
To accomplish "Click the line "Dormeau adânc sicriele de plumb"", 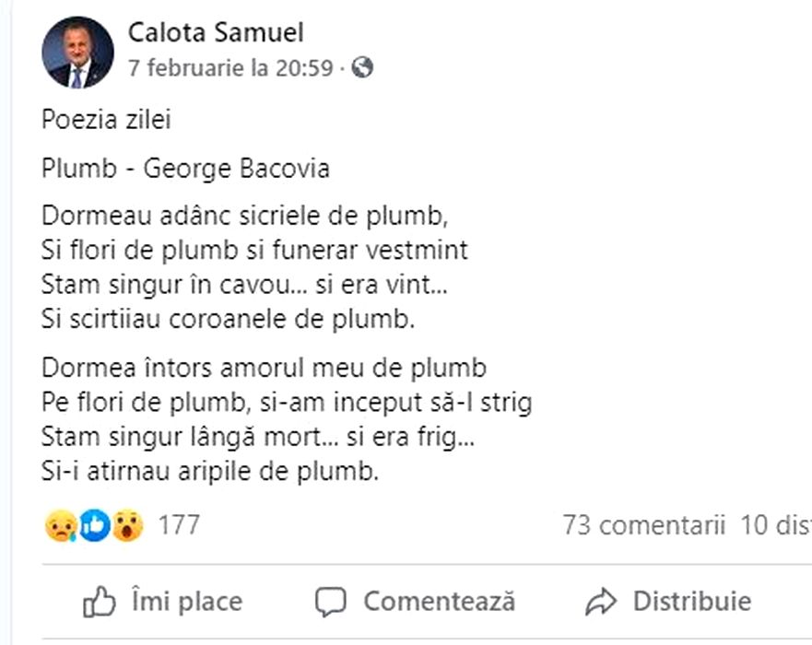I will [244, 217].
